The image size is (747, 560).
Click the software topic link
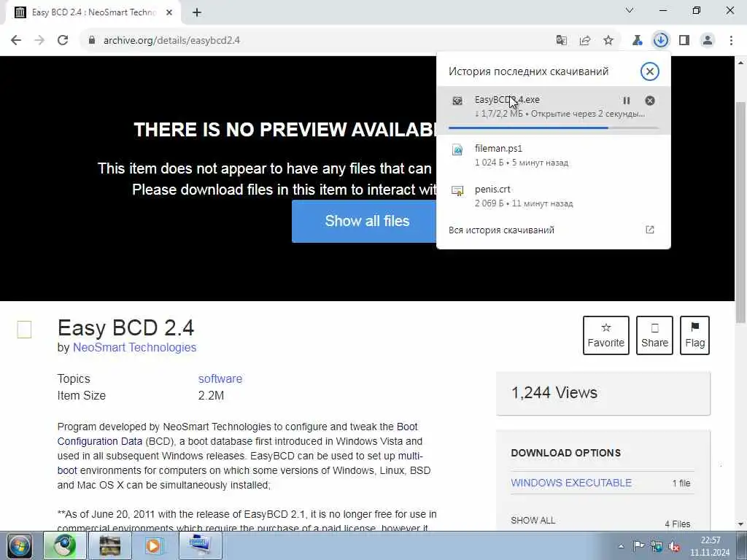point(220,378)
